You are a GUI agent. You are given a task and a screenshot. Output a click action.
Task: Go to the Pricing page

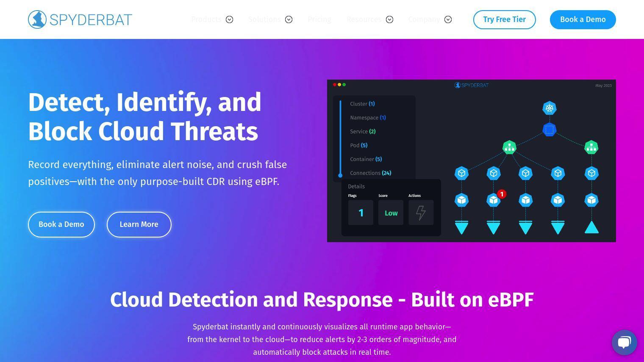[x=319, y=19]
